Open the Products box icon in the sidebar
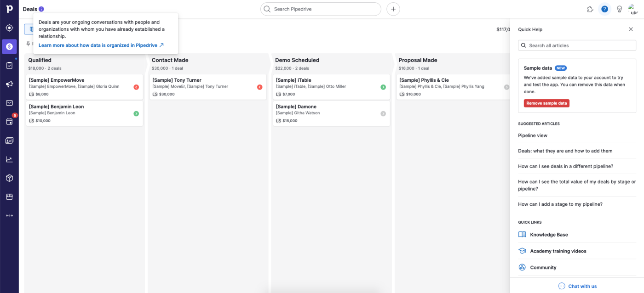This screenshot has width=644, height=293. [9, 178]
